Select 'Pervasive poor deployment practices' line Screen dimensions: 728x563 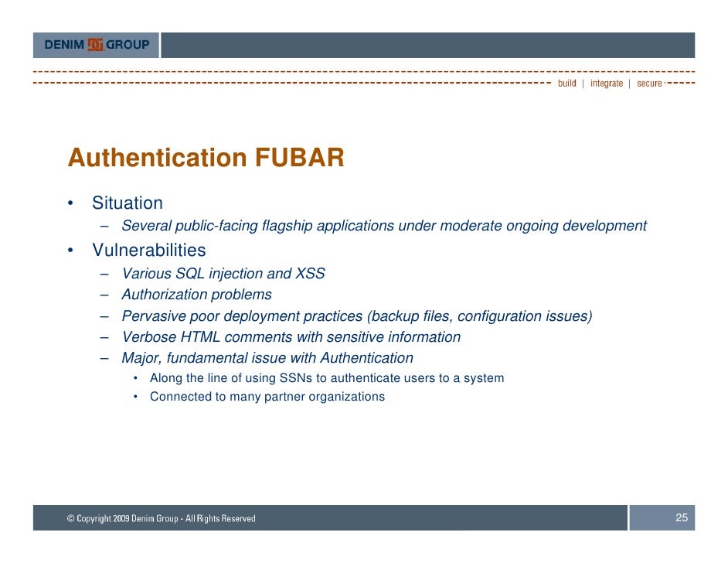point(356,316)
